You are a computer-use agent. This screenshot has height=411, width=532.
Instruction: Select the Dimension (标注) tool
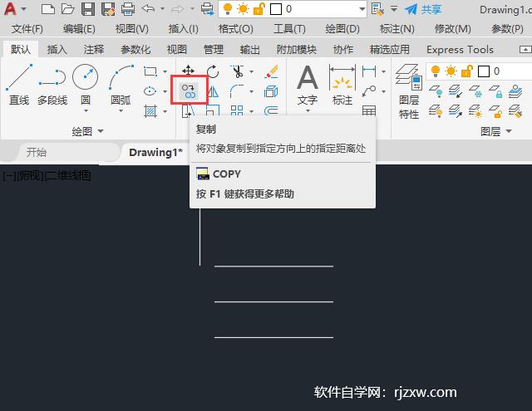click(342, 84)
